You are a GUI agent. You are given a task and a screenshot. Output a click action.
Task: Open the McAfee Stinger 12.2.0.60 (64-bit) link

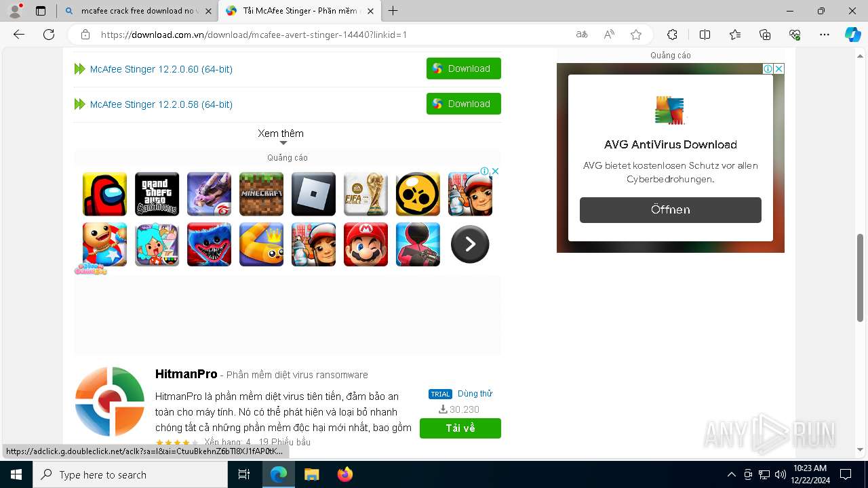pyautogui.click(x=161, y=69)
